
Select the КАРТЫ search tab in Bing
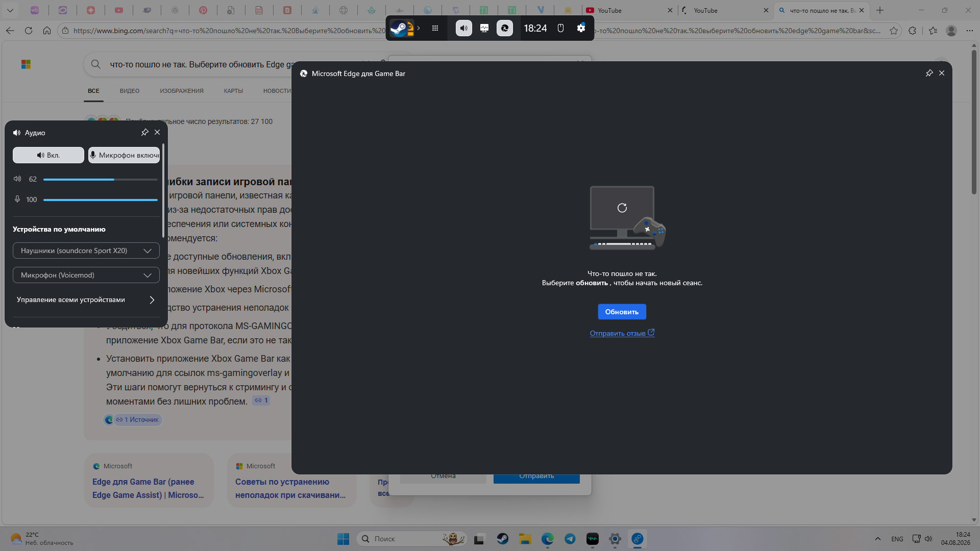pos(233,91)
